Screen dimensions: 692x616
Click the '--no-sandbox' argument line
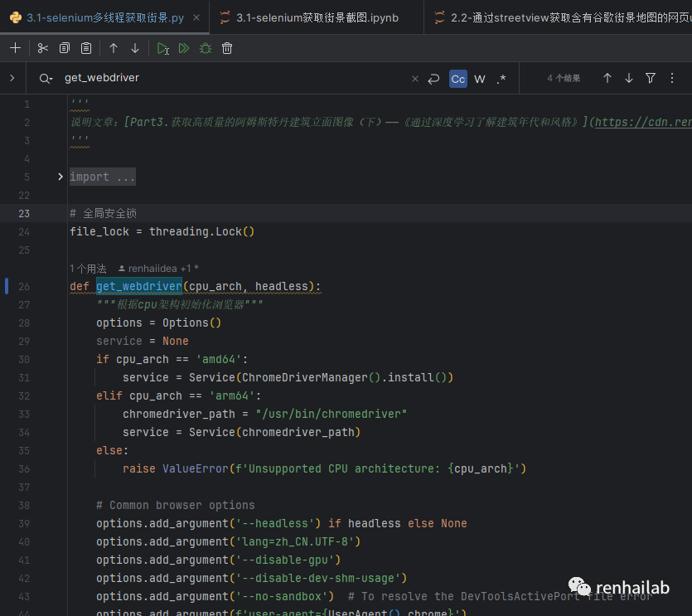pos(215,596)
